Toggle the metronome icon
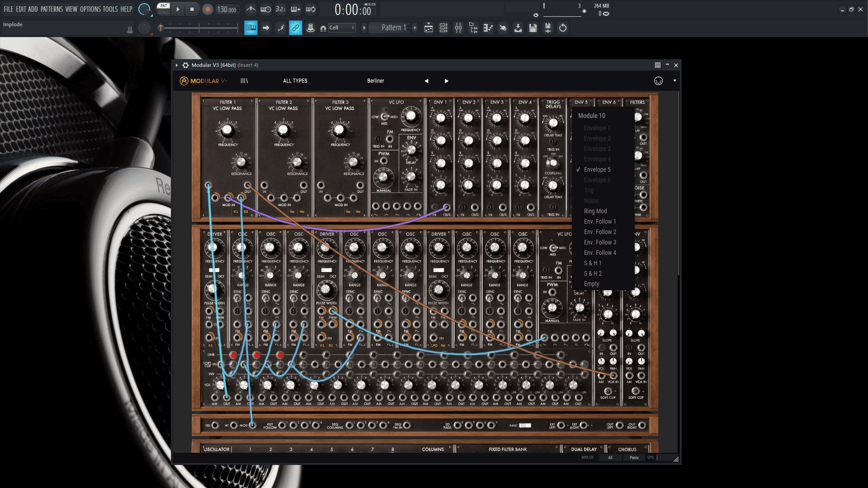This screenshot has width=868, height=488. [x=251, y=9]
